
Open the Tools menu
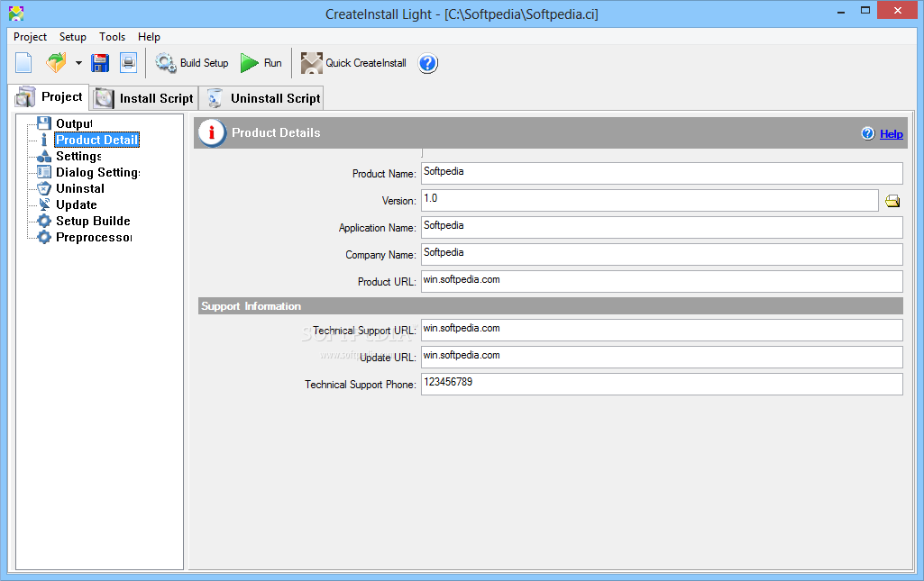(112, 37)
